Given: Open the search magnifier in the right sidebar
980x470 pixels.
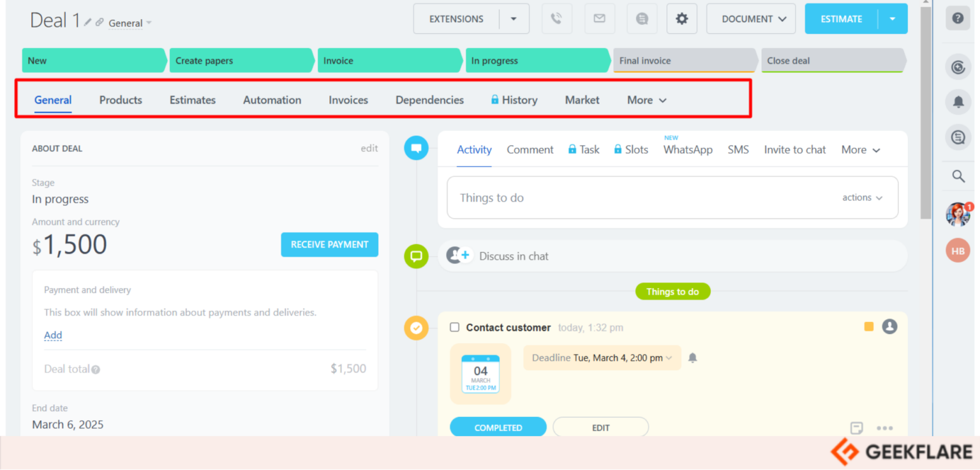Looking at the screenshot, I should [x=958, y=176].
